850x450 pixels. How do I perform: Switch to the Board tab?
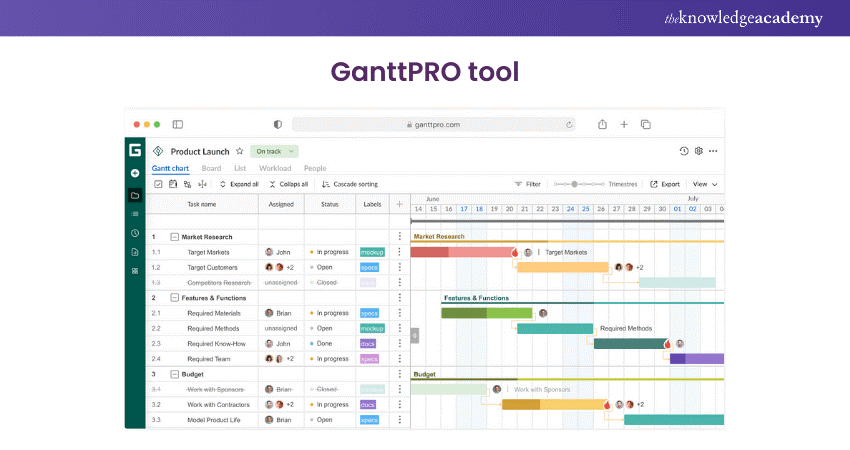tap(211, 169)
